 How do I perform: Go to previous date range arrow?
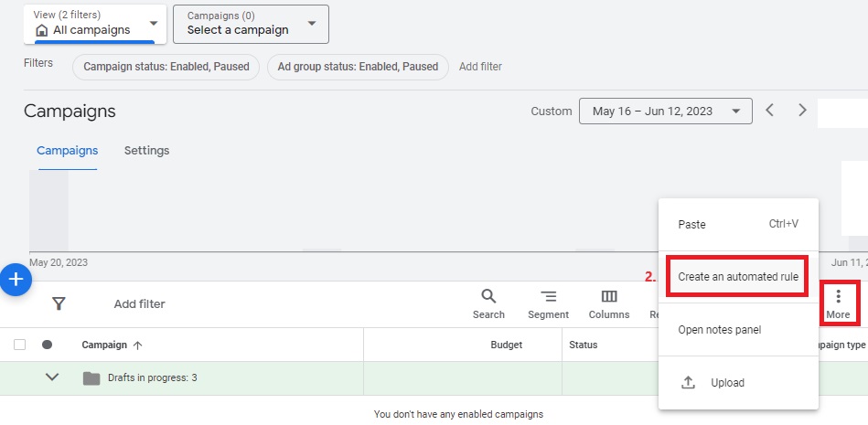(770, 111)
